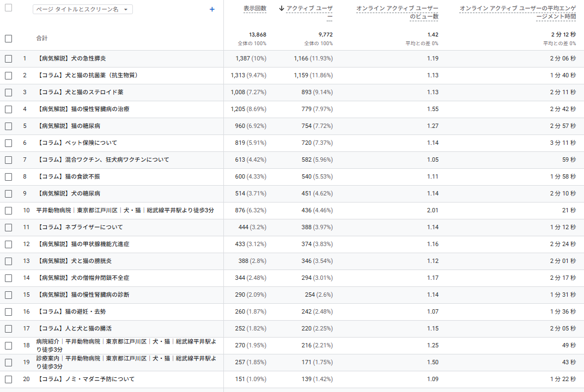
Task: Click the title 【病気解説】犬と猫の膀胱炎
Action: pos(74,261)
